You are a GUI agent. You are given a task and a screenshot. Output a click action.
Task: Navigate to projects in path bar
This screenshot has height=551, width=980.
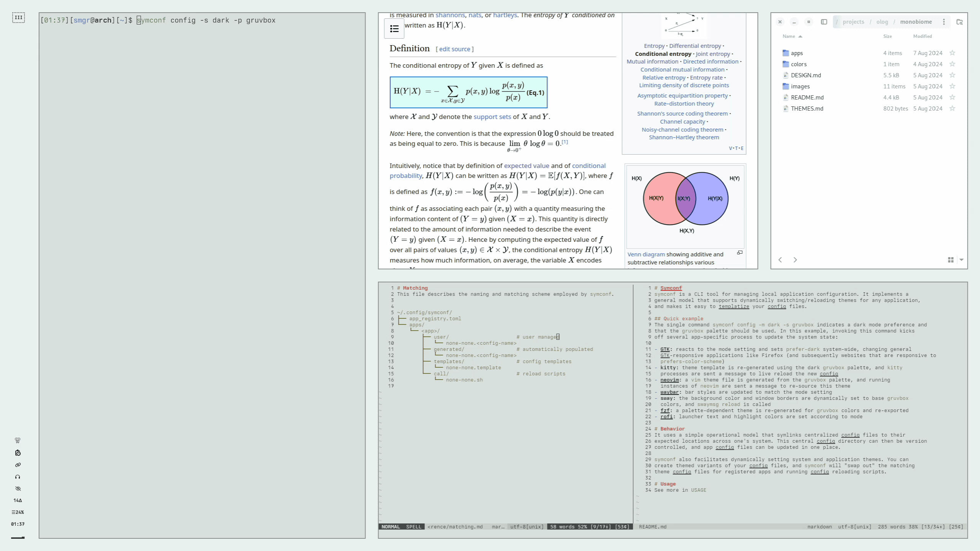coord(853,22)
